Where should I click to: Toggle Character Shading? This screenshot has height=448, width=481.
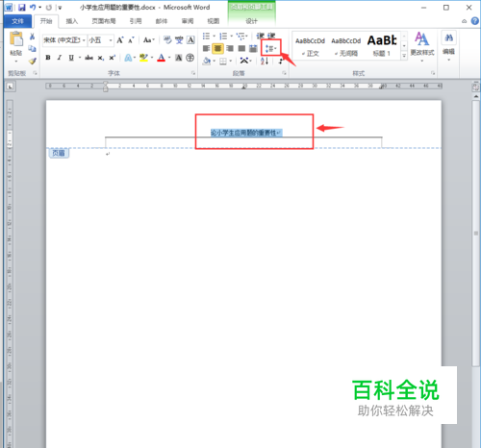pyautogui.click(x=179, y=58)
